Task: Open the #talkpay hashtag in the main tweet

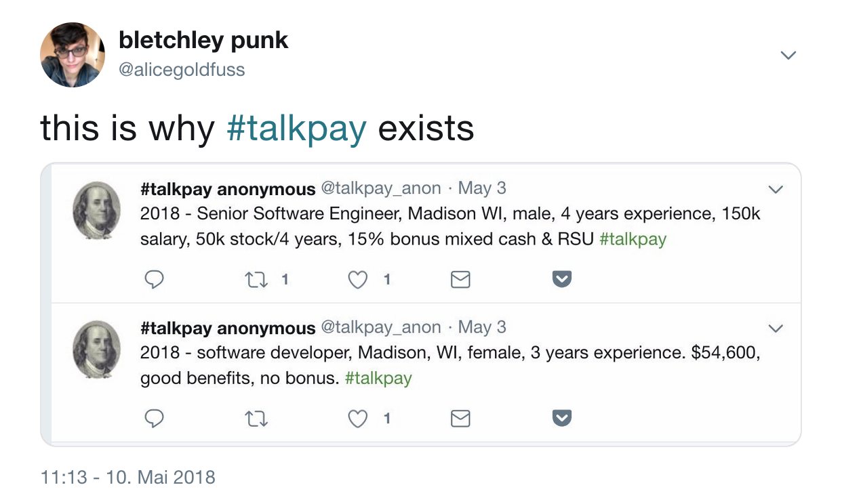Action: click(x=296, y=128)
